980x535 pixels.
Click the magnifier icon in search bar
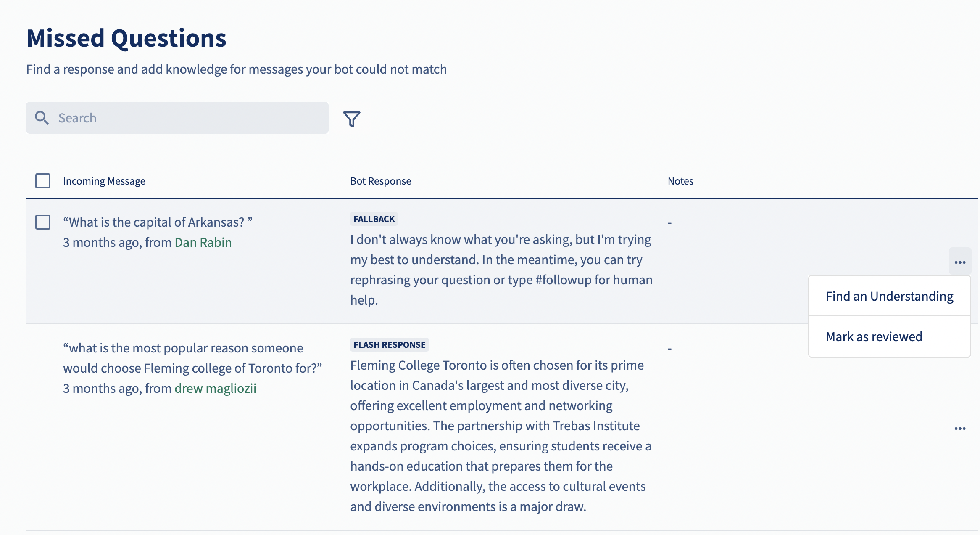(42, 118)
